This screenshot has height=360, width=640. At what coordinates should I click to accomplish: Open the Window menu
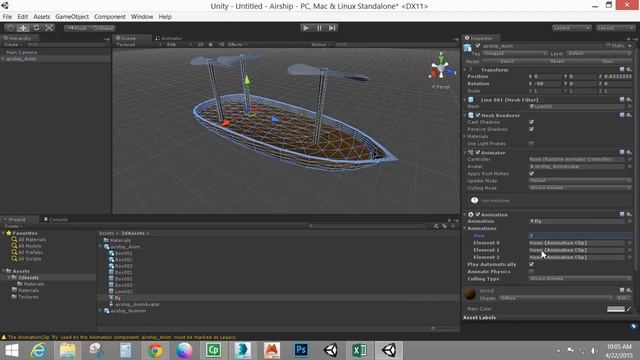click(x=142, y=17)
